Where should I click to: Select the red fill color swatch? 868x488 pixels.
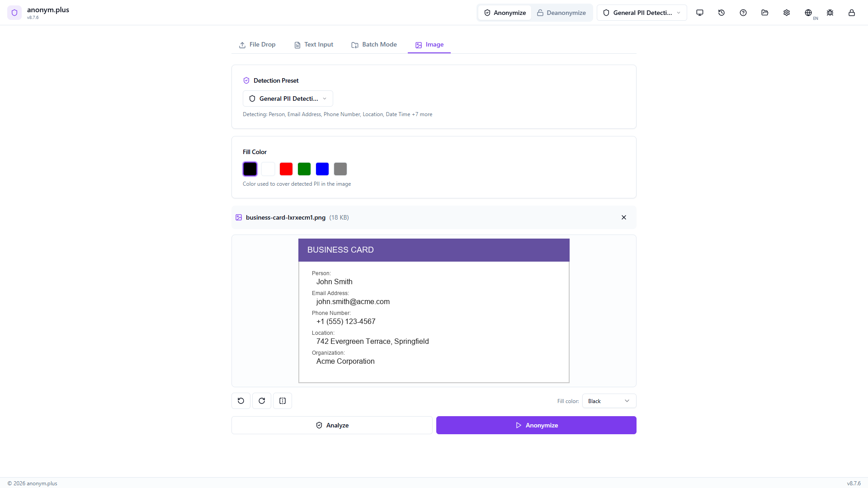point(286,169)
